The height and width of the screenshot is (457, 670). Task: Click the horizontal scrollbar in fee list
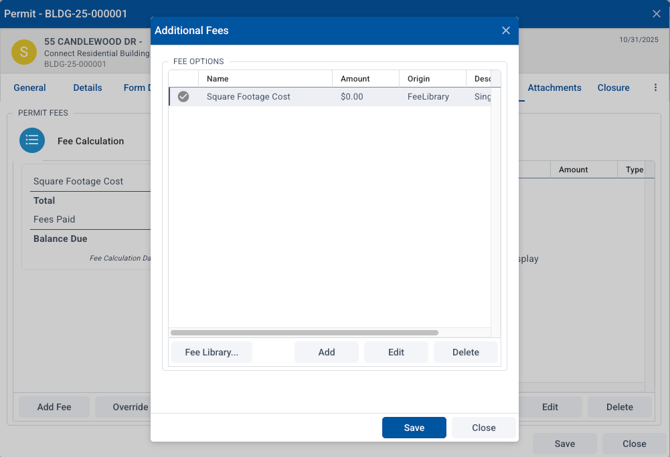305,333
